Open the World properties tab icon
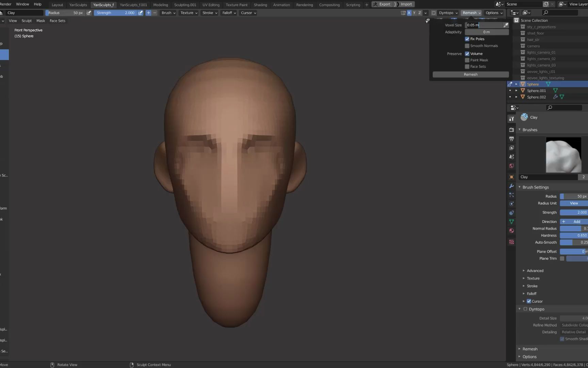This screenshot has width=588, height=368. click(511, 166)
